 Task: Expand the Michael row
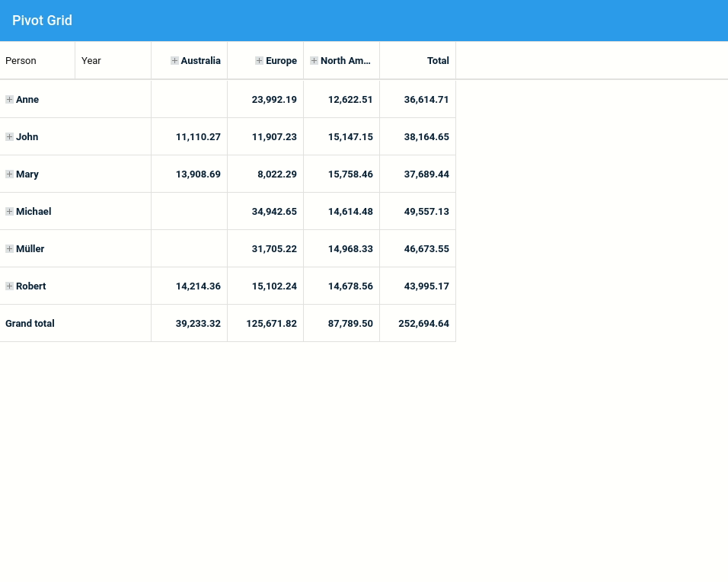[9, 211]
